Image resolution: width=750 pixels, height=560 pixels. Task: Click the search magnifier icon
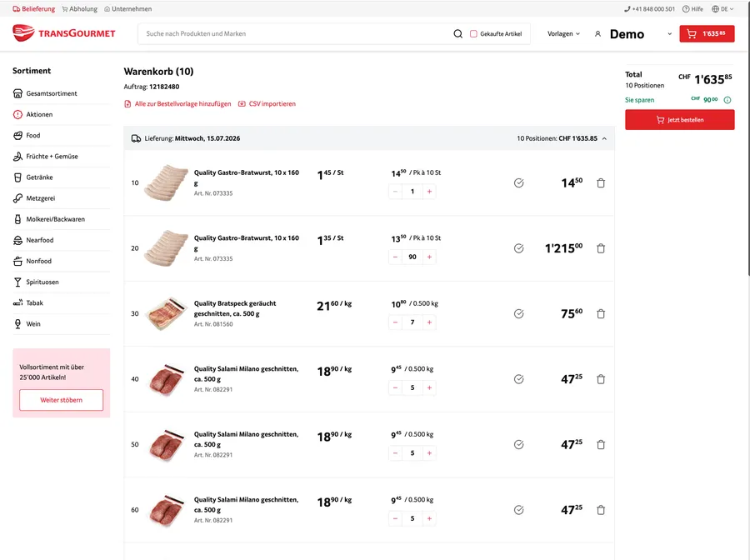pos(457,34)
